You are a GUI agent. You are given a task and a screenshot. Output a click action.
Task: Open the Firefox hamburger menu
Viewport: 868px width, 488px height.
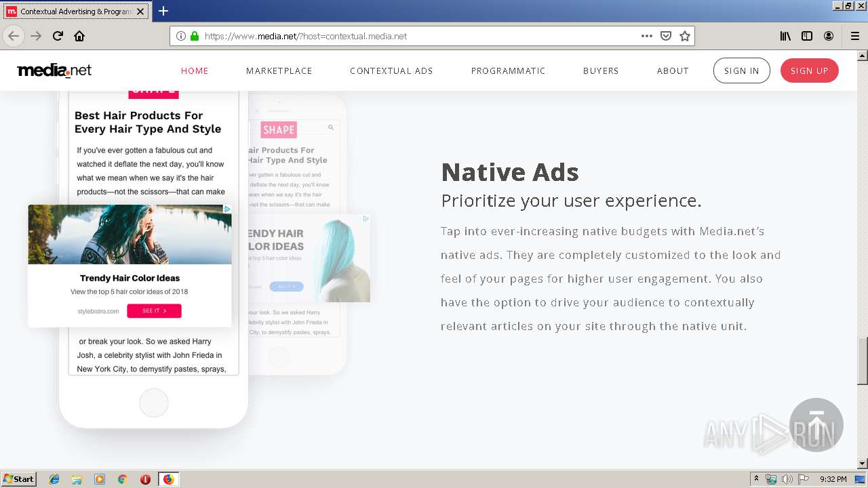point(854,36)
